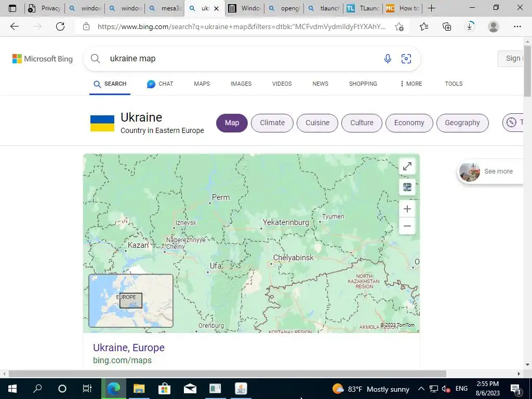Click the horizontal page scrollbar
Image resolution: width=532 pixels, height=399 pixels.
click(x=228, y=374)
